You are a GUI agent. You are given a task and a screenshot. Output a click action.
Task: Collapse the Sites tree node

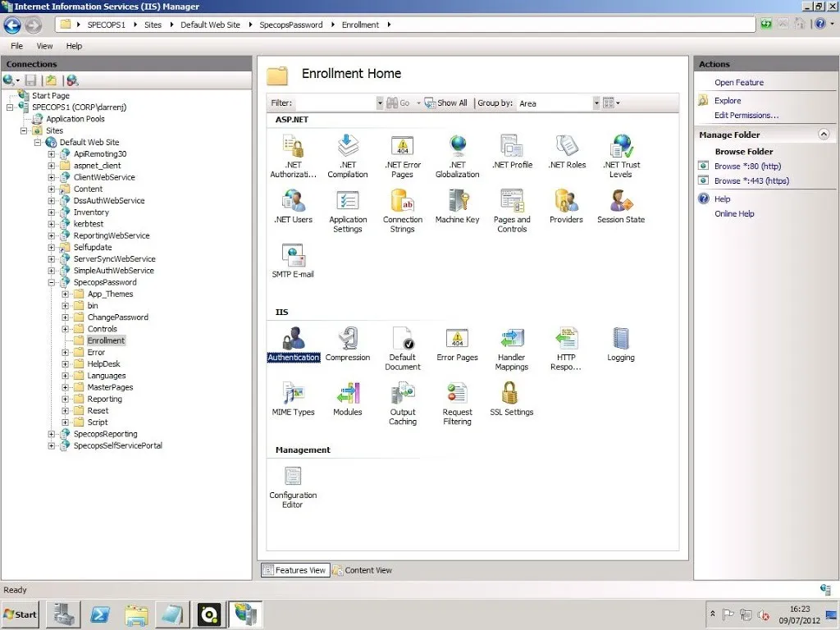[24, 130]
